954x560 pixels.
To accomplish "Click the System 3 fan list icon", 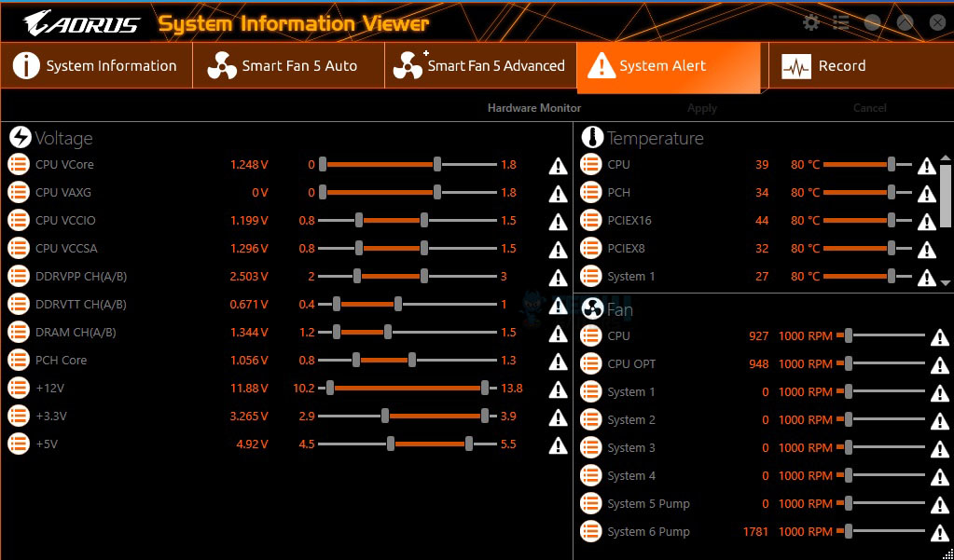I will pos(591,447).
